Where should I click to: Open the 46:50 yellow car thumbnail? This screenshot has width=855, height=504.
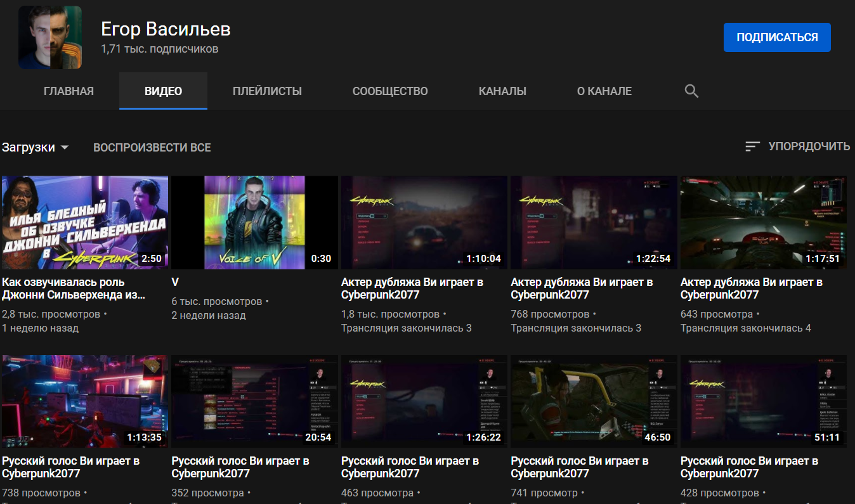click(x=594, y=401)
